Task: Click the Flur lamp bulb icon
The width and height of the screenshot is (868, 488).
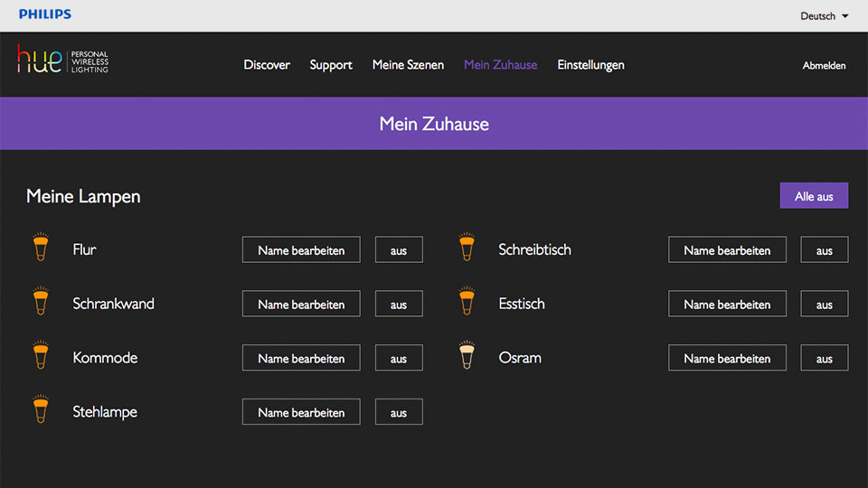Action: tap(40, 249)
